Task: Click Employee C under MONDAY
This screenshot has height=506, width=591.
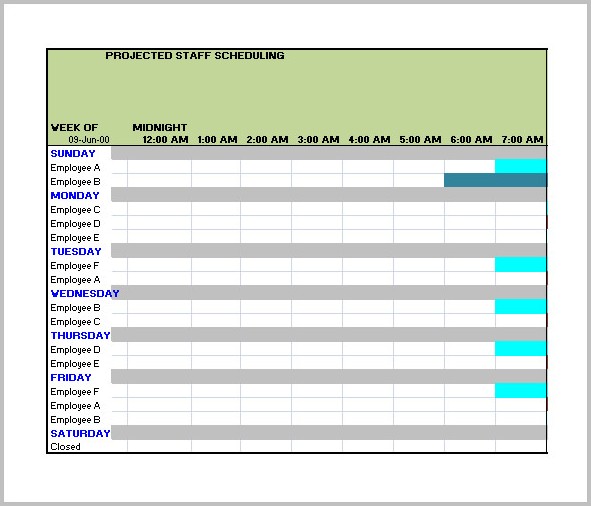Action: [75, 210]
